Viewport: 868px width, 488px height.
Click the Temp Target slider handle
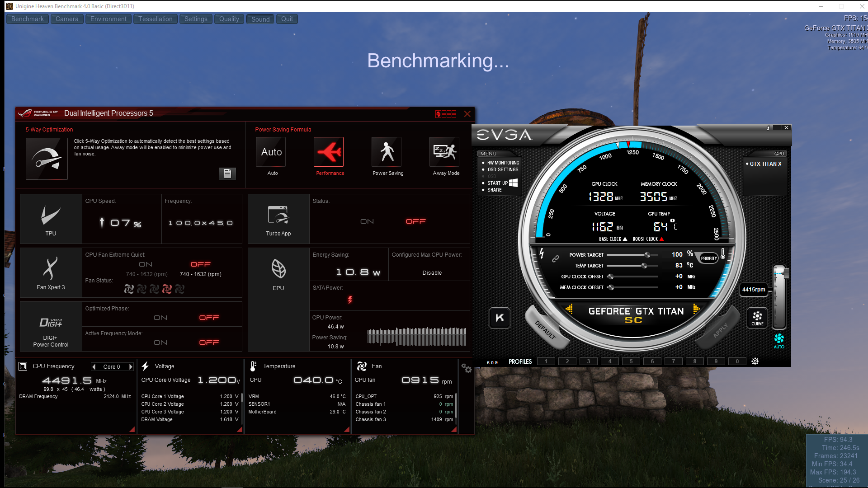pos(644,266)
